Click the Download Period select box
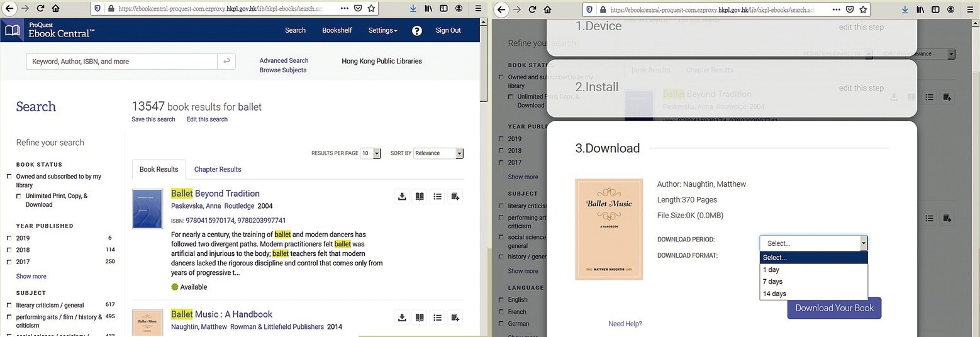Viewport: 980px width, 337px height. [813, 243]
